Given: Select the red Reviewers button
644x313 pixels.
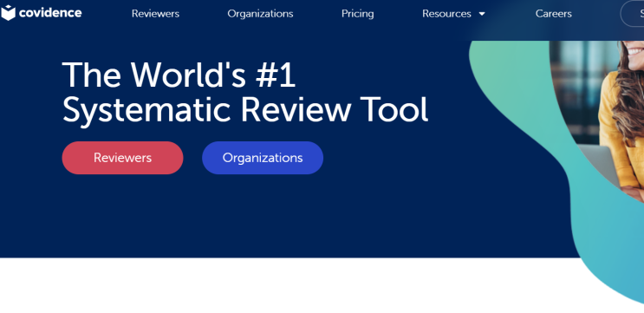Looking at the screenshot, I should click(x=122, y=158).
